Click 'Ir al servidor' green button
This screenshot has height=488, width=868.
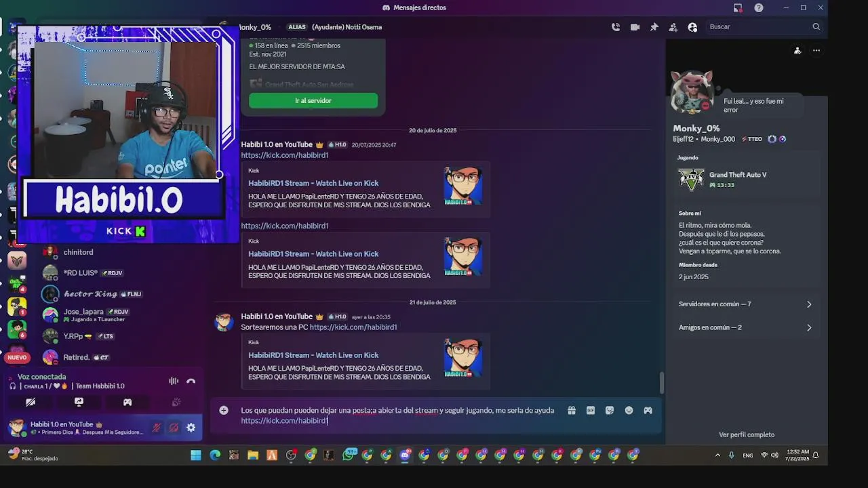coord(313,100)
